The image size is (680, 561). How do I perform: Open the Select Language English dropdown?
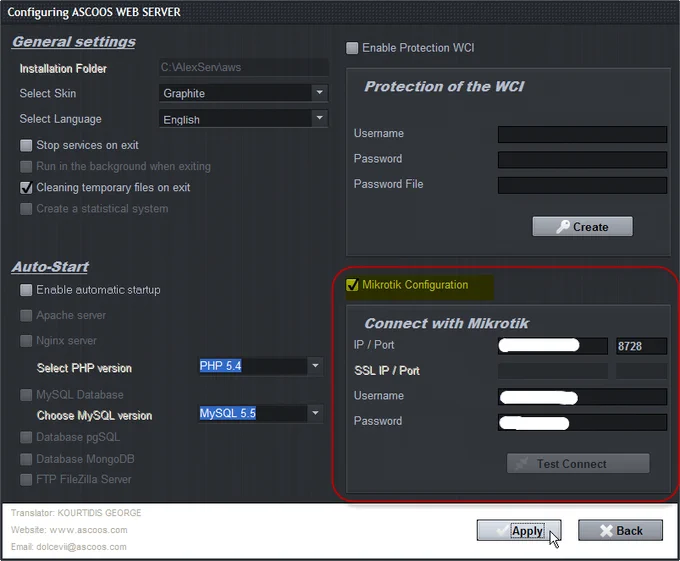pos(244,118)
